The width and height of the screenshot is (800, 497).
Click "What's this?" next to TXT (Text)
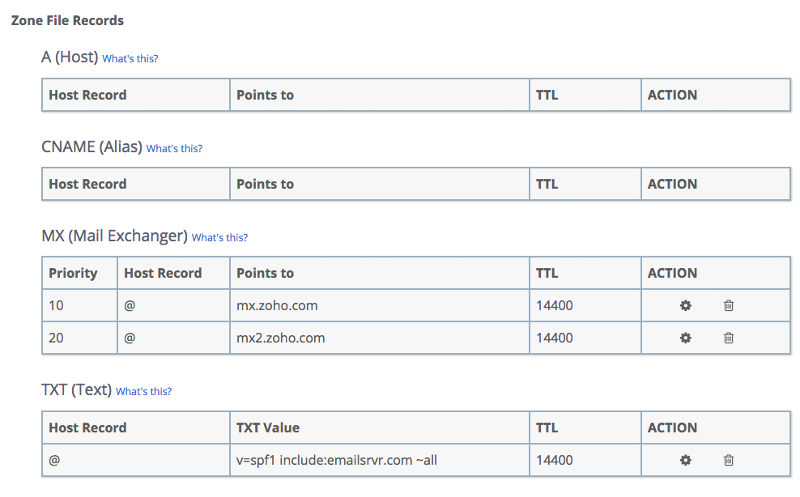[143, 391]
